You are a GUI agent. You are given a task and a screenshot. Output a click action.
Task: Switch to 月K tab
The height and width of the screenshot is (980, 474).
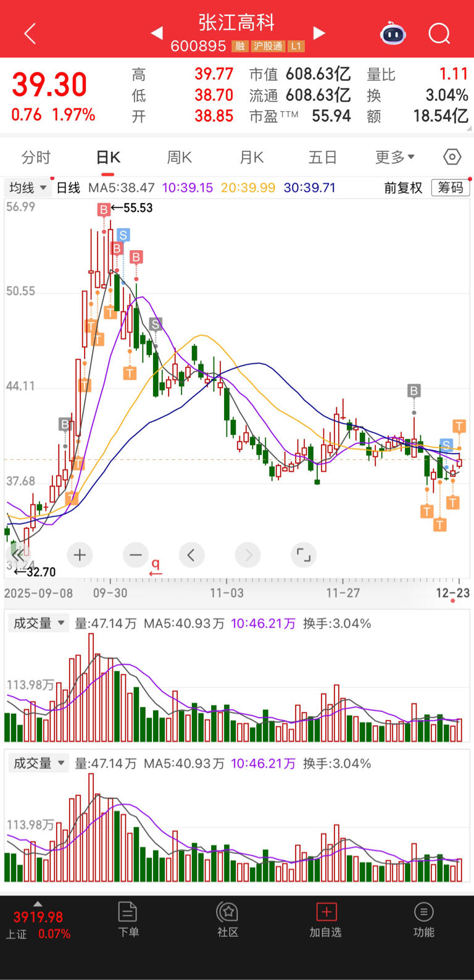click(251, 157)
